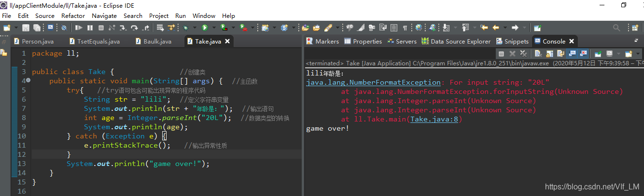Viewport: 644px width, 196px height.
Task: Switch to TsetEquals.java editor tab
Action: pyautogui.click(x=96, y=42)
